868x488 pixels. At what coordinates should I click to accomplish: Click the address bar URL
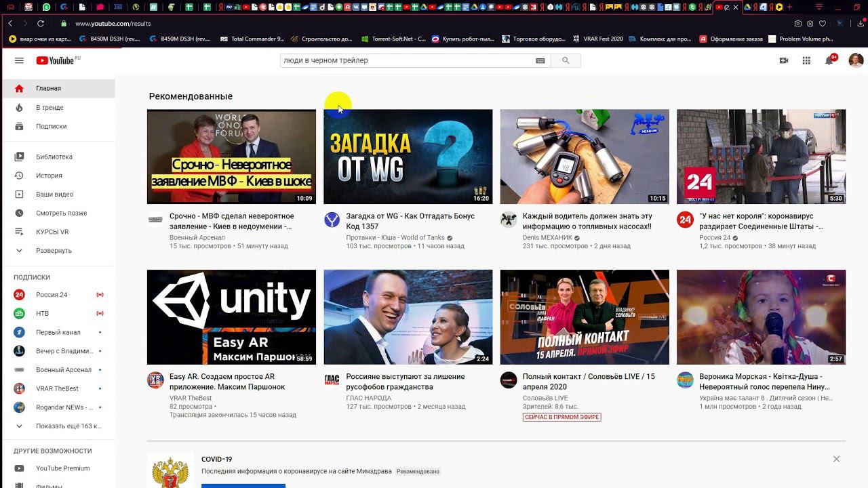[x=113, y=23]
